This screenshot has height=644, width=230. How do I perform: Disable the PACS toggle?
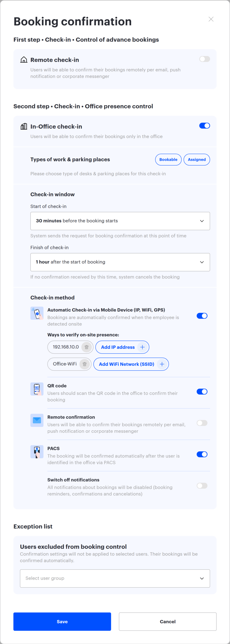(x=202, y=454)
